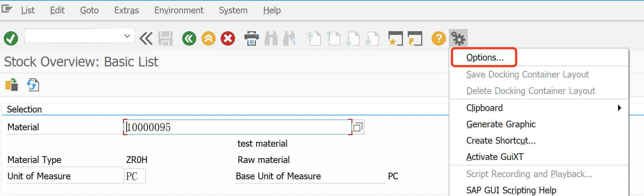
Task: Click the Customize Local Layout gears icon
Action: (458, 38)
